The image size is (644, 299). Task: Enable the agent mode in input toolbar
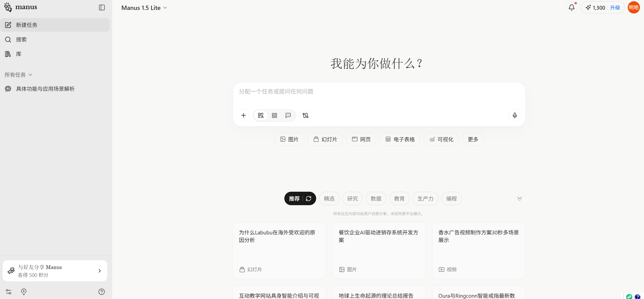point(260,115)
